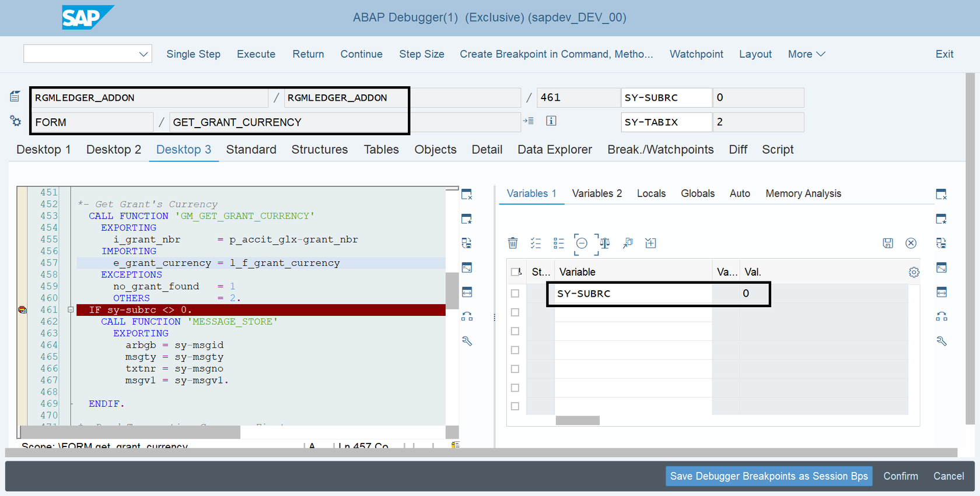Tick the checkbox of the SY-SUBRC row
Viewport: 980px width, 496px height.
tap(515, 294)
